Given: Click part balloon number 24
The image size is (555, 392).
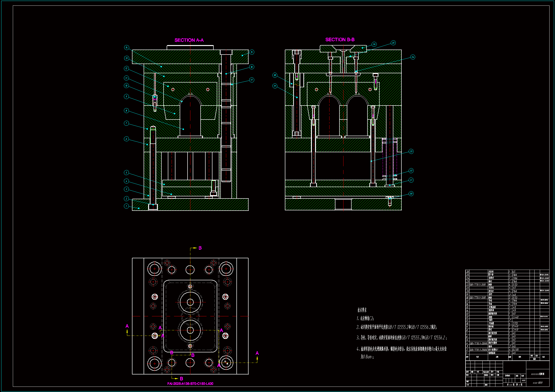Looking at the screenshot, I should coord(413,57).
